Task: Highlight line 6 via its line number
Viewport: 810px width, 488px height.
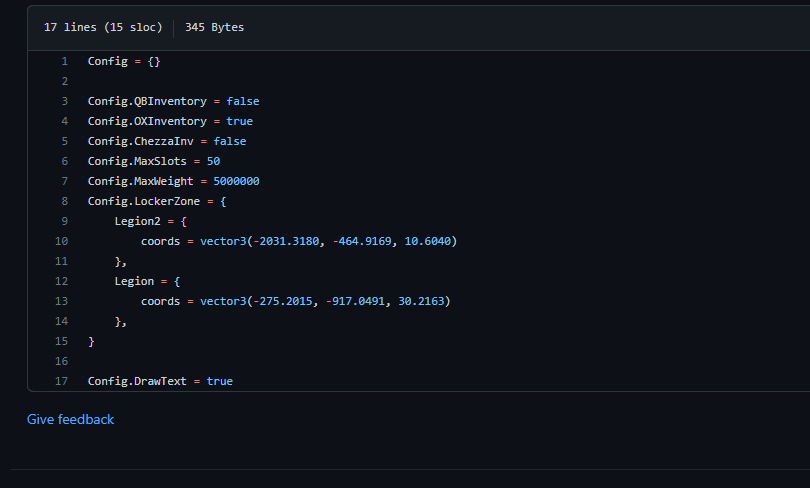Action: 64,161
